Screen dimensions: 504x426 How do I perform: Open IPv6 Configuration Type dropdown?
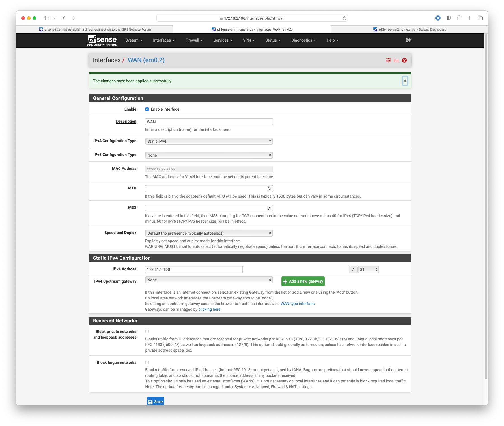209,155
